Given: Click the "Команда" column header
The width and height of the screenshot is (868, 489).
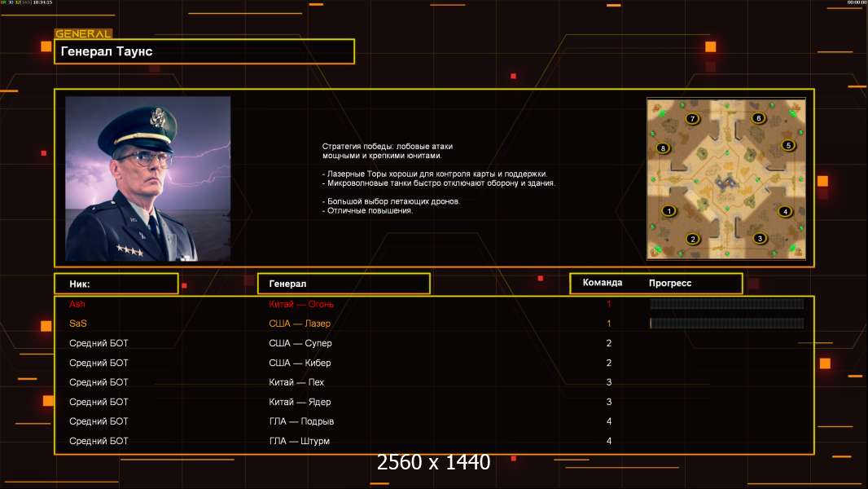Looking at the screenshot, I should click(x=603, y=283).
